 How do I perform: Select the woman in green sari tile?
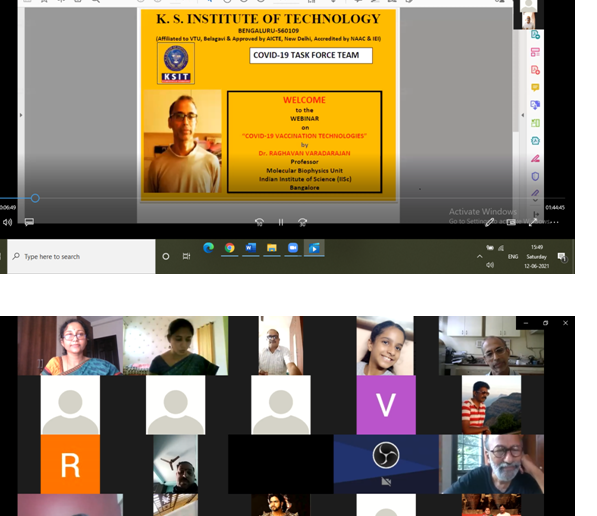pos(176,346)
